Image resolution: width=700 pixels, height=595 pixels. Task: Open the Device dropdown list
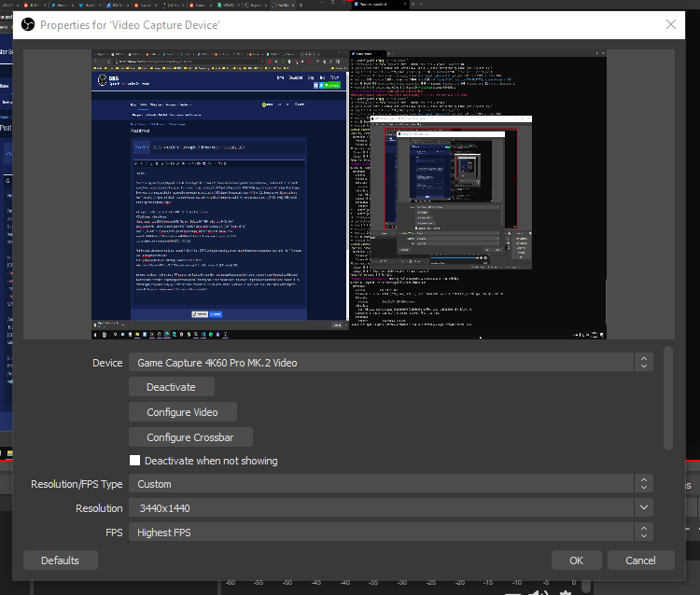pos(391,362)
